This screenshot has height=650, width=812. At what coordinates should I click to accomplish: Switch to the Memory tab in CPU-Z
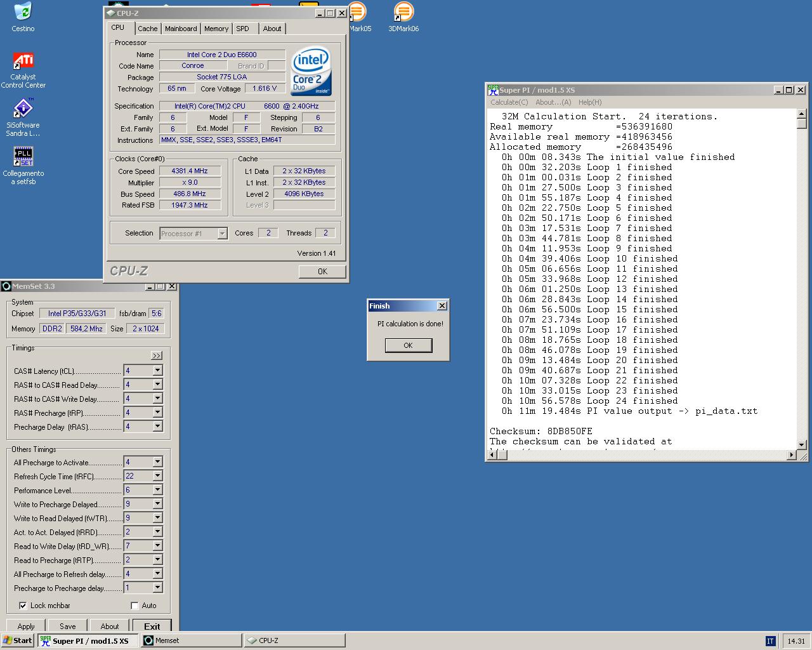216,29
